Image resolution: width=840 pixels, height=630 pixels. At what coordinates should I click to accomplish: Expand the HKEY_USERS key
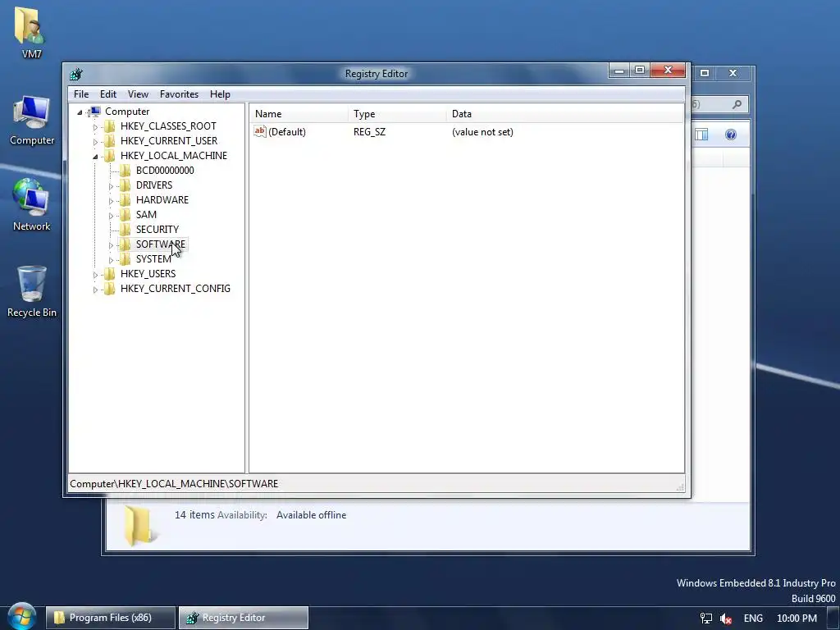(95, 275)
